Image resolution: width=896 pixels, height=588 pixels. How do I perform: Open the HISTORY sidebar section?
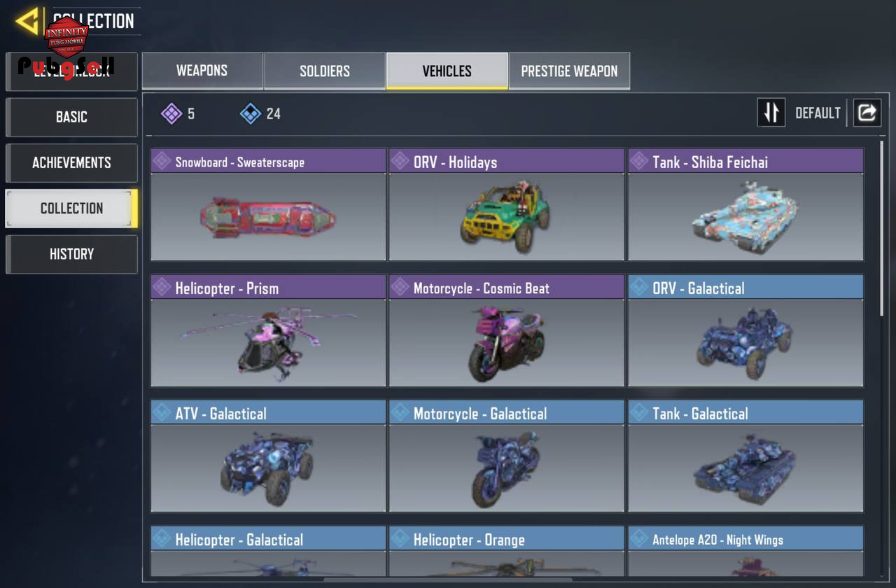(x=71, y=254)
